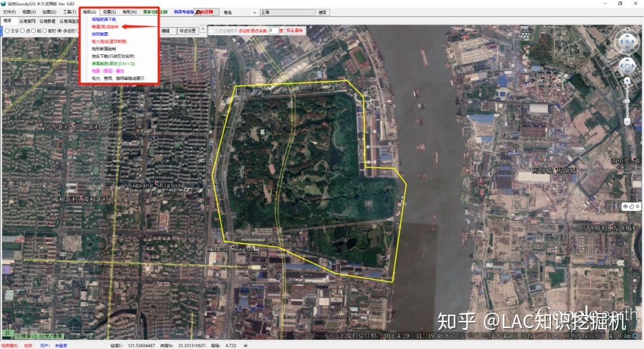Click the south arrow on lower compass control
Viewport: 644px width, 349px height.
pyautogui.click(x=627, y=72)
